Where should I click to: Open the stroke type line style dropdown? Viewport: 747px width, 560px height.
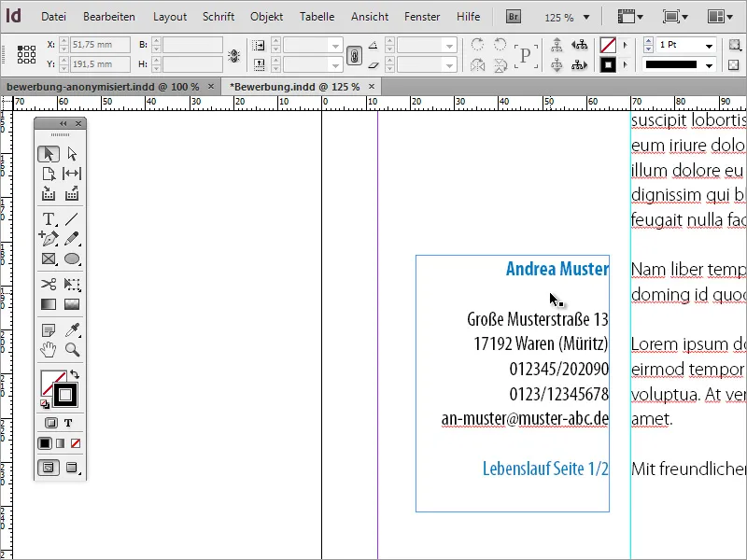point(709,65)
